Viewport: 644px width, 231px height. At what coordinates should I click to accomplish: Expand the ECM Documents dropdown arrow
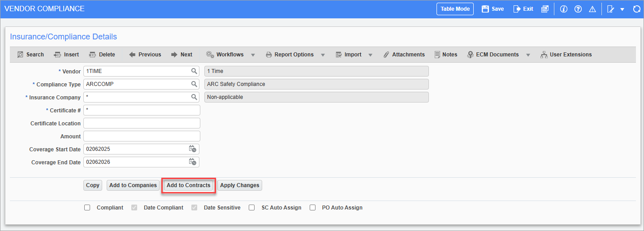tap(528, 55)
